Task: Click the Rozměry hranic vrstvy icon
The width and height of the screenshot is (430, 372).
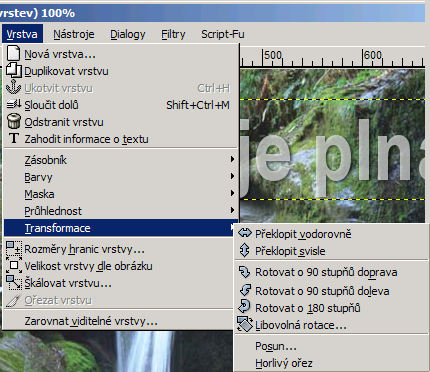Action: tap(14, 248)
